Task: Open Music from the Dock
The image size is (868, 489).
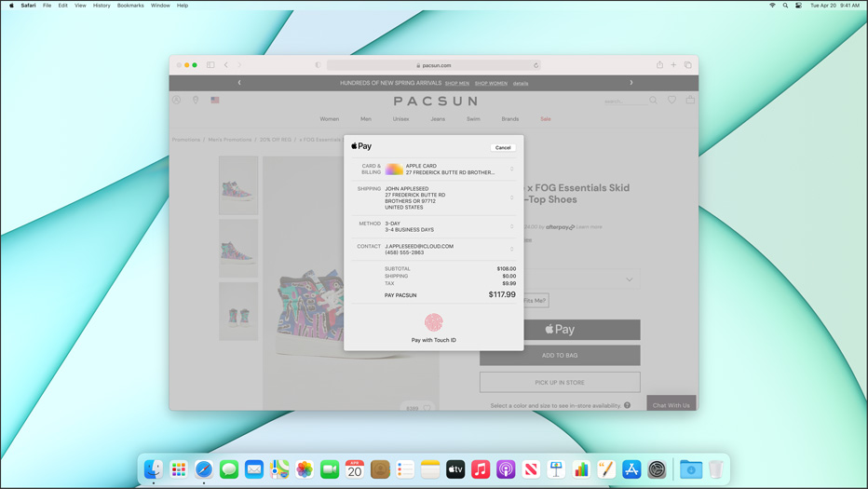Action: click(x=481, y=469)
